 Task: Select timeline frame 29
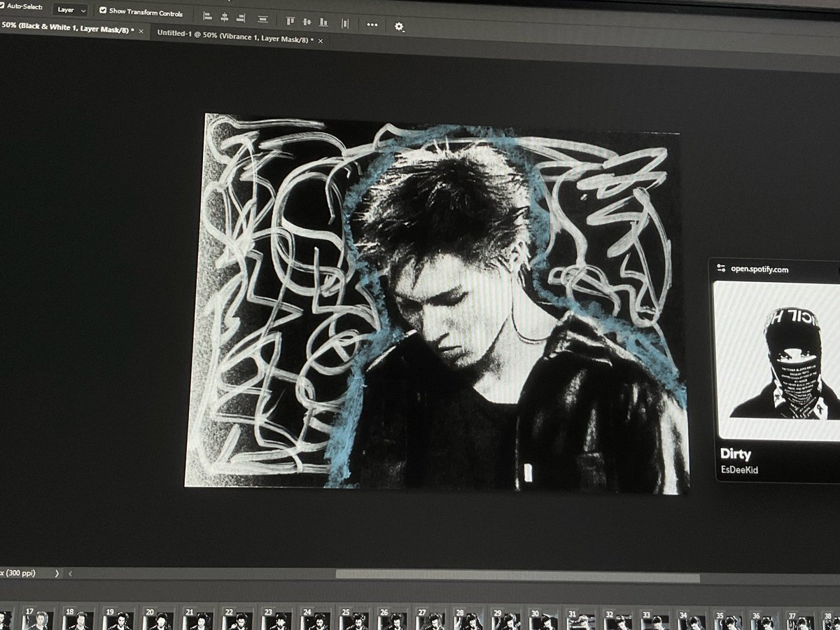tap(506, 620)
